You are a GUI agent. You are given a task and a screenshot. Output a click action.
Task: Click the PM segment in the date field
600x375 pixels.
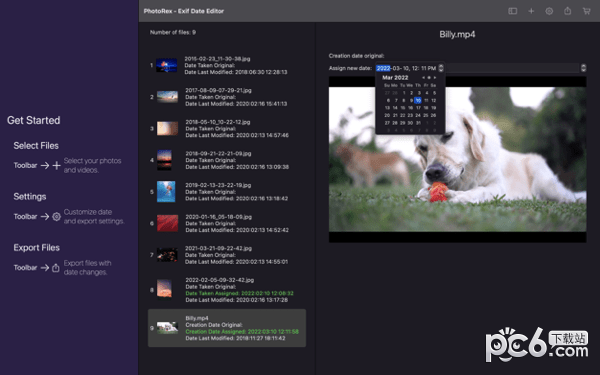pos(432,68)
